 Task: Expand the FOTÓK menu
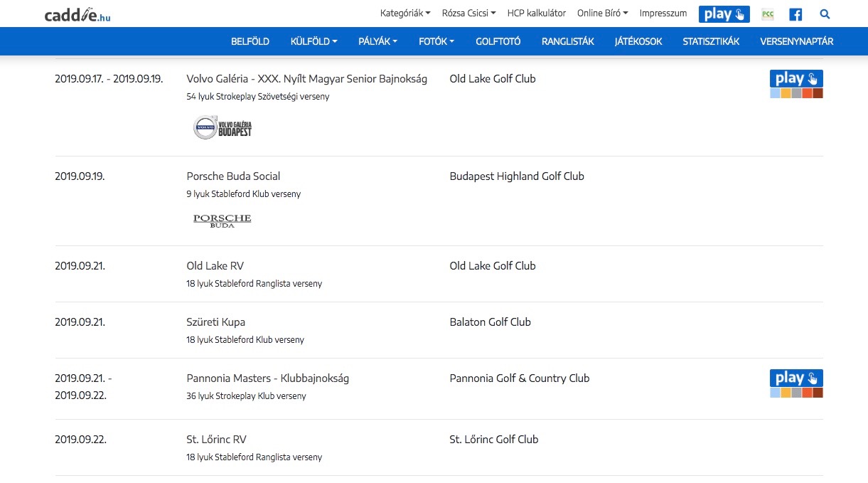436,42
